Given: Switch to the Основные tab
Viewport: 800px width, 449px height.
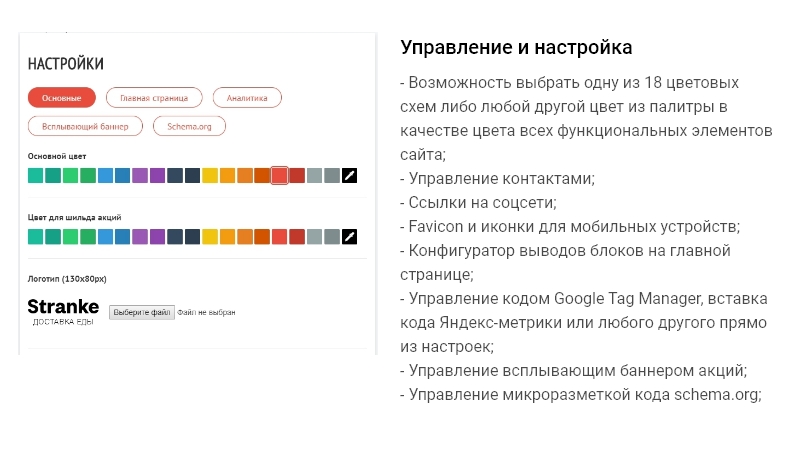Looking at the screenshot, I should tap(62, 97).
